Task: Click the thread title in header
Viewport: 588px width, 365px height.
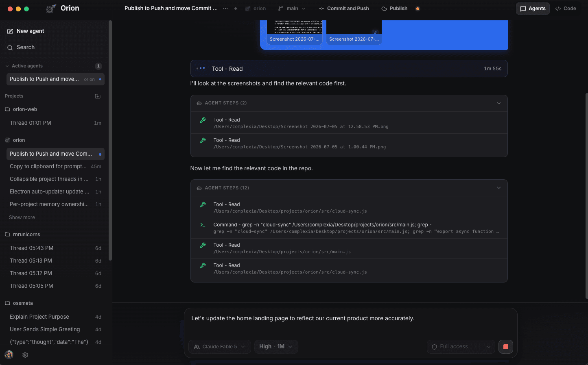Action: click(171, 9)
